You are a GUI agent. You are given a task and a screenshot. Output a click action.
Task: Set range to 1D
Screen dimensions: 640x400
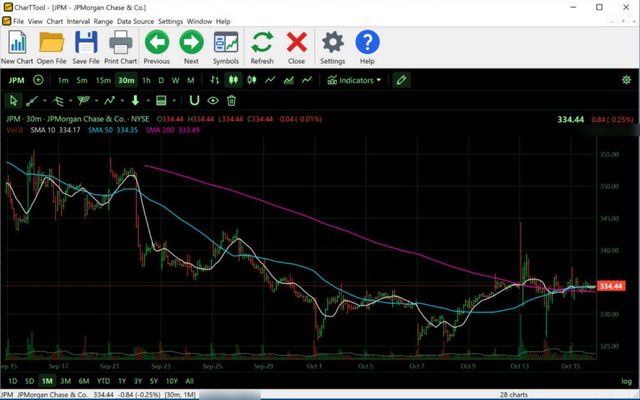click(13, 381)
